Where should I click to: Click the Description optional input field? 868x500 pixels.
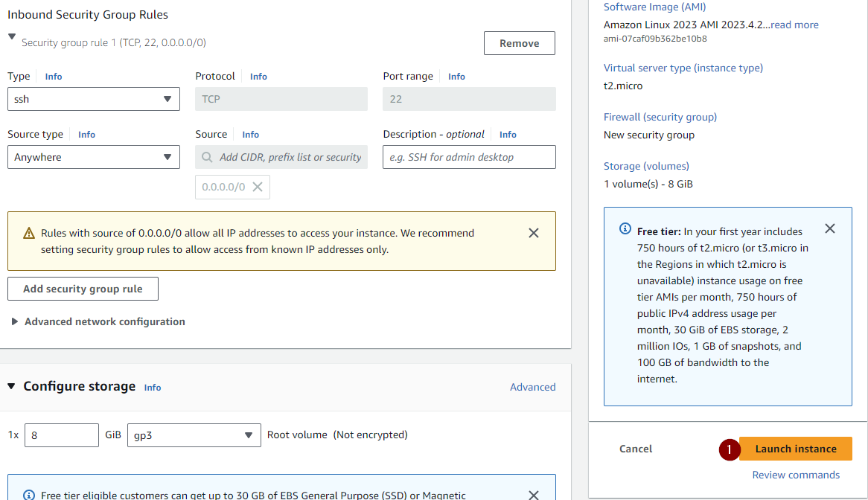(x=470, y=157)
